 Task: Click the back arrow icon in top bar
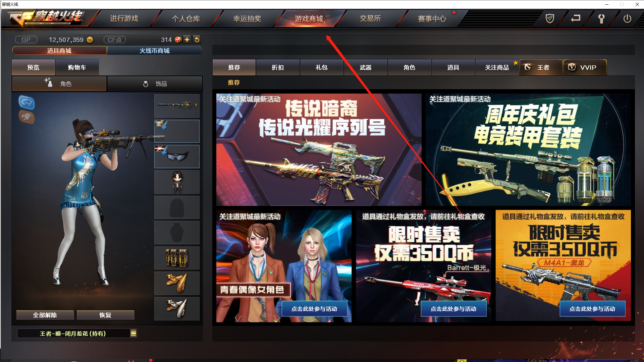point(576,18)
